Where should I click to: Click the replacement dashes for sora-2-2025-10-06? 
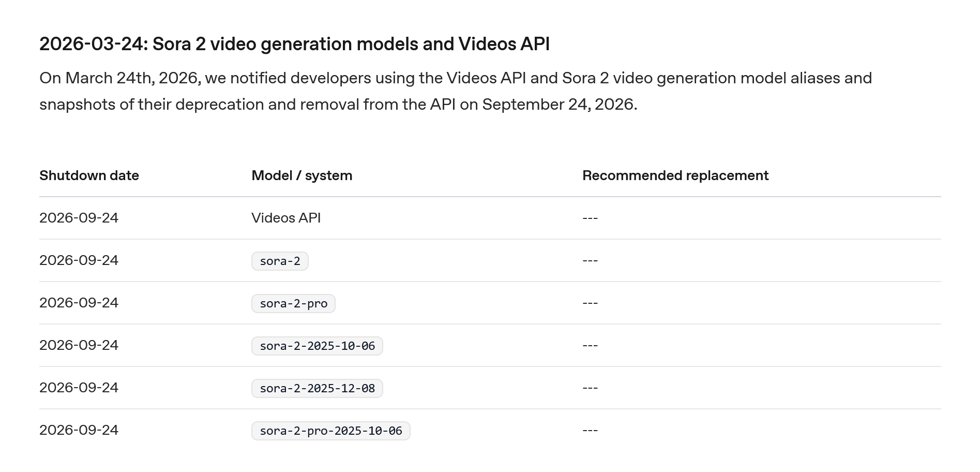point(590,345)
